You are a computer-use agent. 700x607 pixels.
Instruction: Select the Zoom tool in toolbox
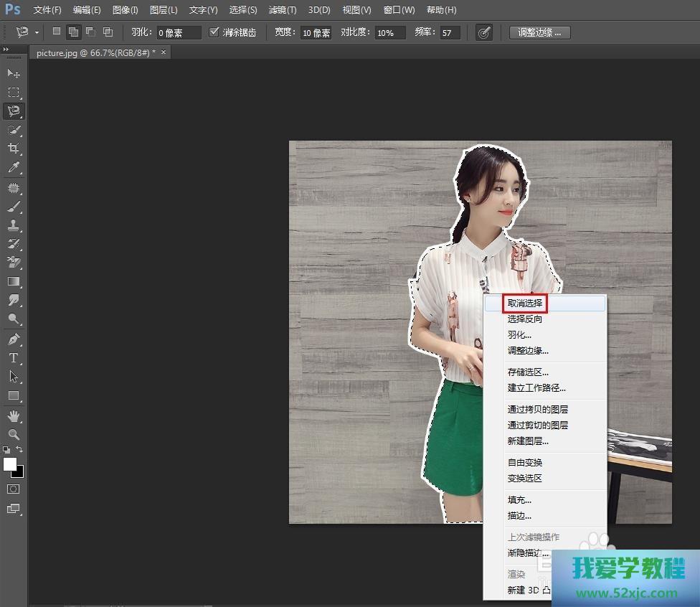(13, 434)
